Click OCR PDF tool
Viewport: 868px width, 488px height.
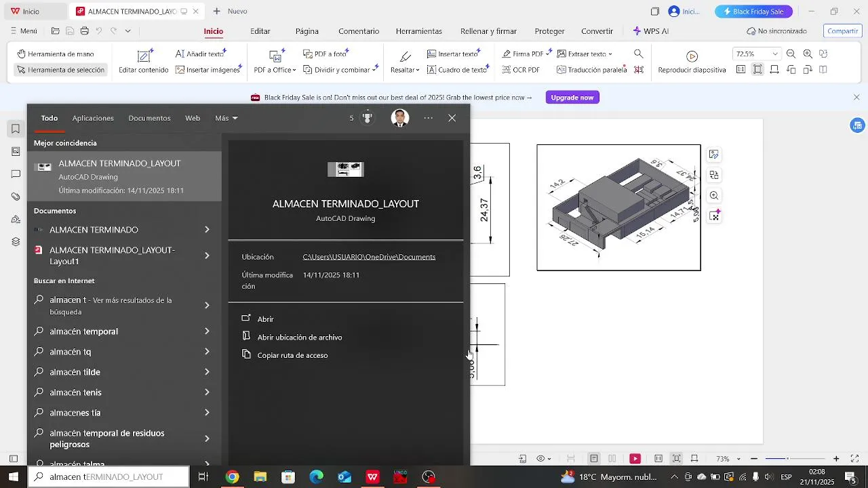pos(521,70)
